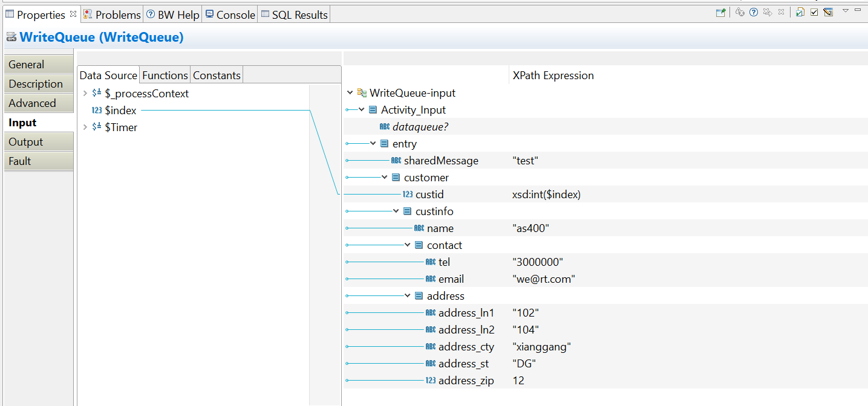The image size is (868, 406).
Task: Edit the email XPath expression field
Action: pos(543,279)
